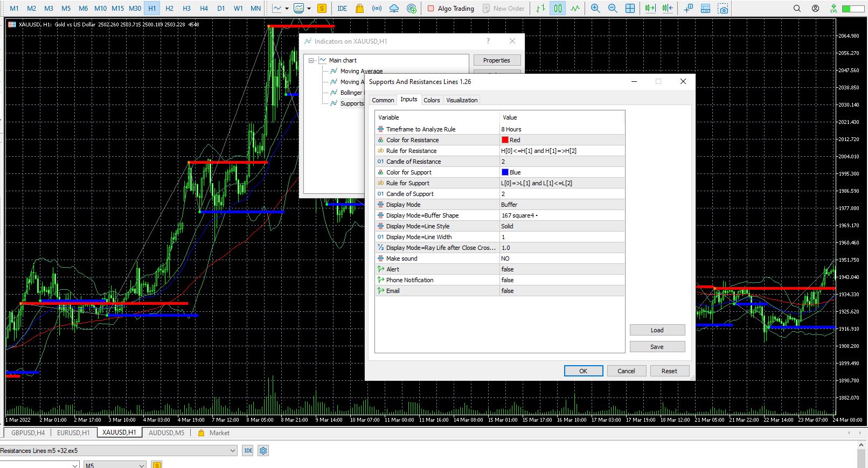Toggle Alert value false

[562, 269]
